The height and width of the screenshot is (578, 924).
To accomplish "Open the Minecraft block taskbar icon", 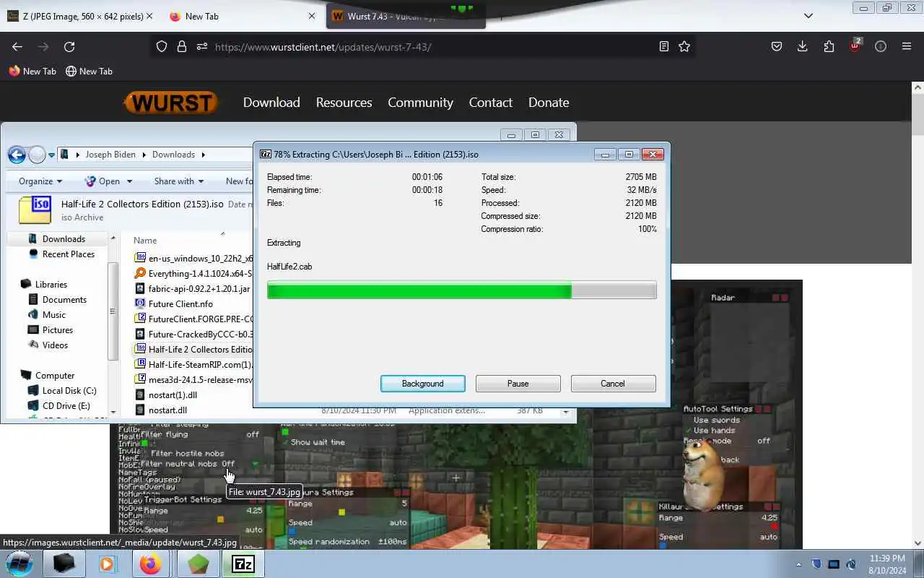I will [x=198, y=564].
